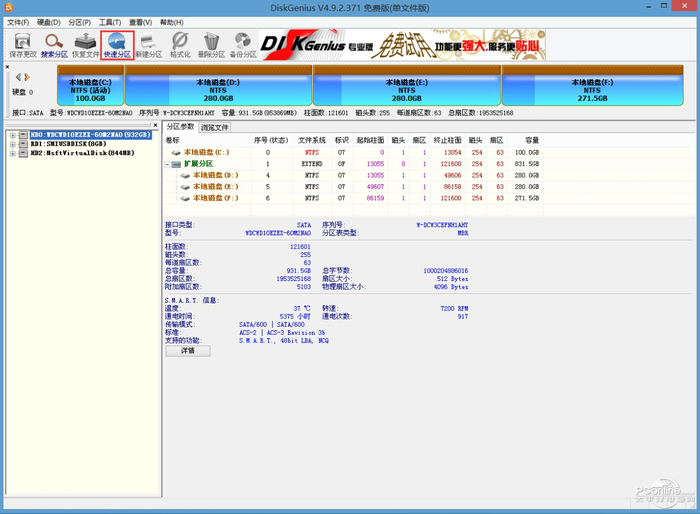700x514 pixels.
Task: Close the disk map panel
Action: (x=7, y=67)
